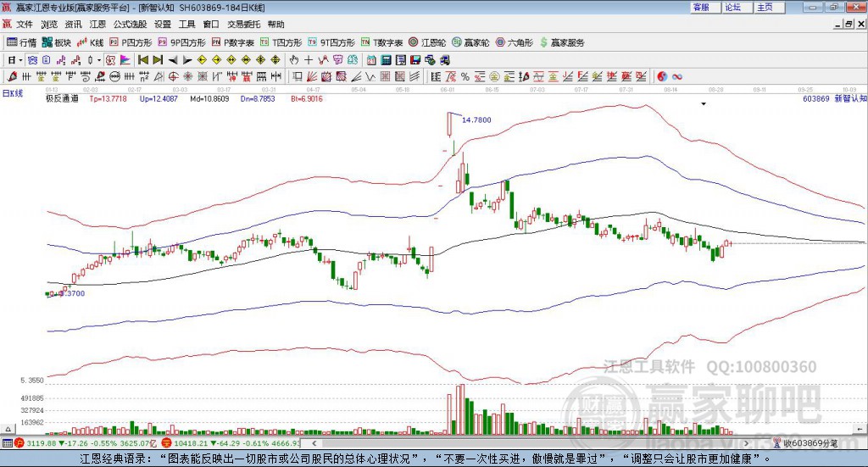Screen dimensions: 868x467
Task: Open the 窗口 menu
Action: click(211, 25)
